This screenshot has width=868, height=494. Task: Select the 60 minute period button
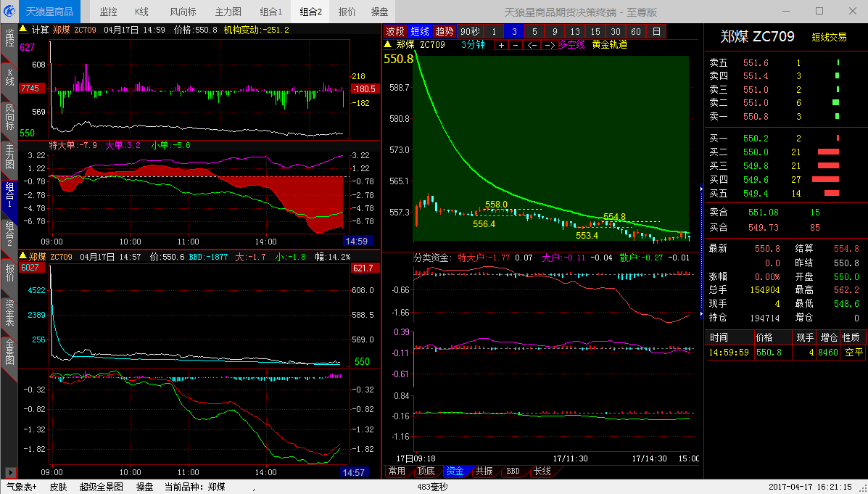(636, 32)
